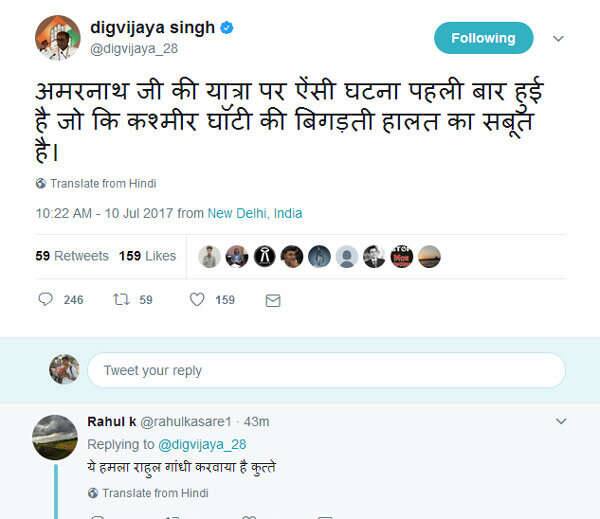
Task: Open options chevron on Rahul k's reply
Action: pyautogui.click(x=560, y=421)
